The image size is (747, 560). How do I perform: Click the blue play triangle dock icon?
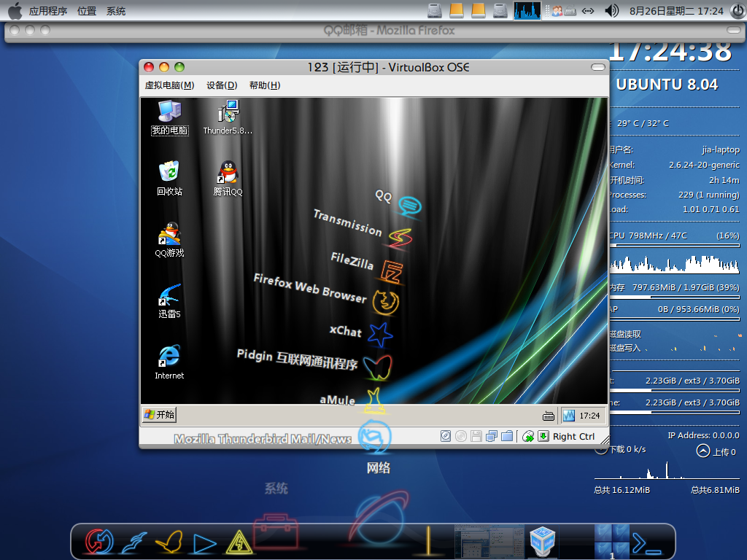click(x=204, y=544)
